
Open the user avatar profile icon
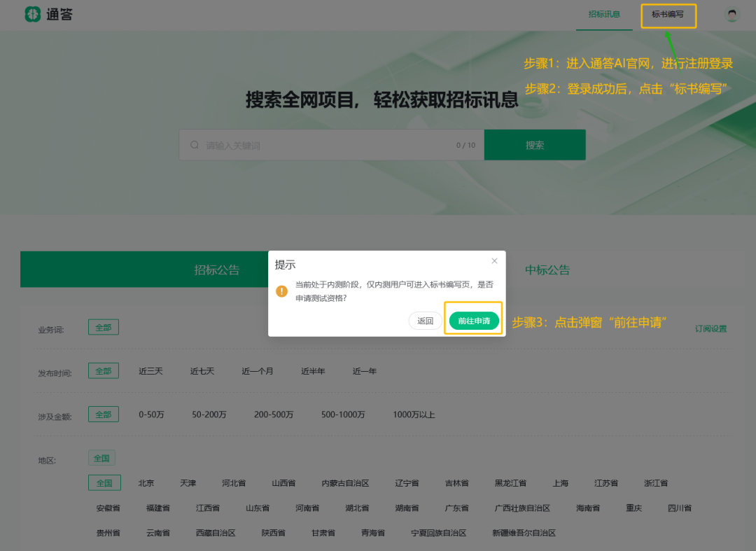732,15
